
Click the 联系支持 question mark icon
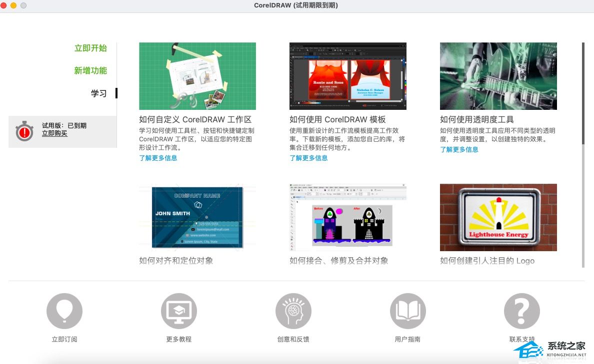coord(522,311)
